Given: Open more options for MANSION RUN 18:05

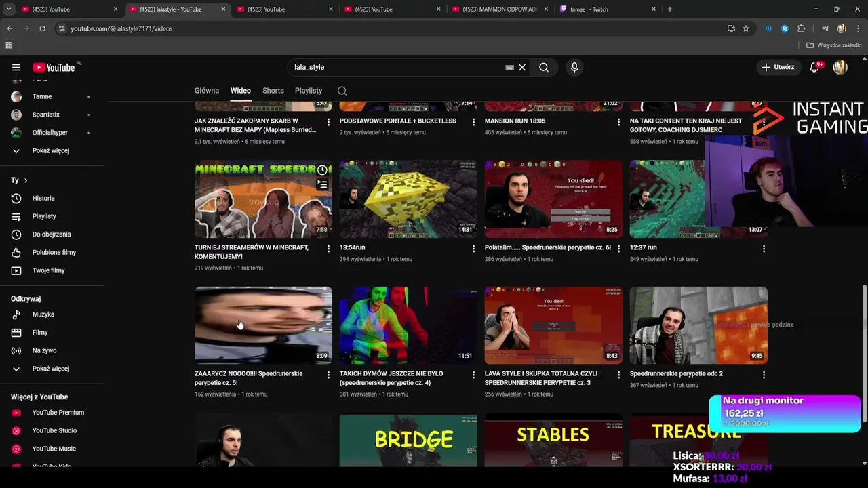Looking at the screenshot, I should (618, 122).
